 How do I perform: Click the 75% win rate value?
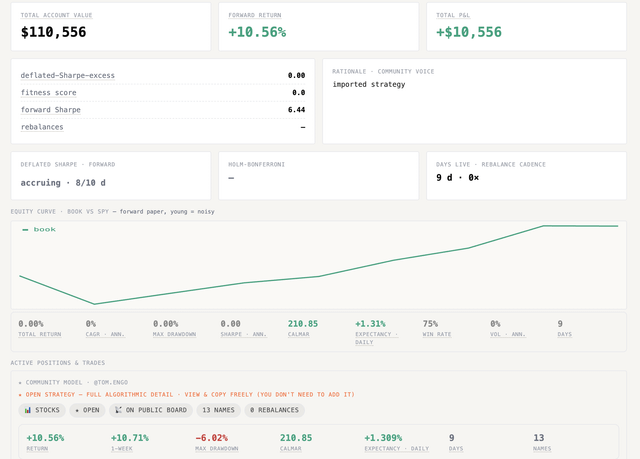(430, 324)
